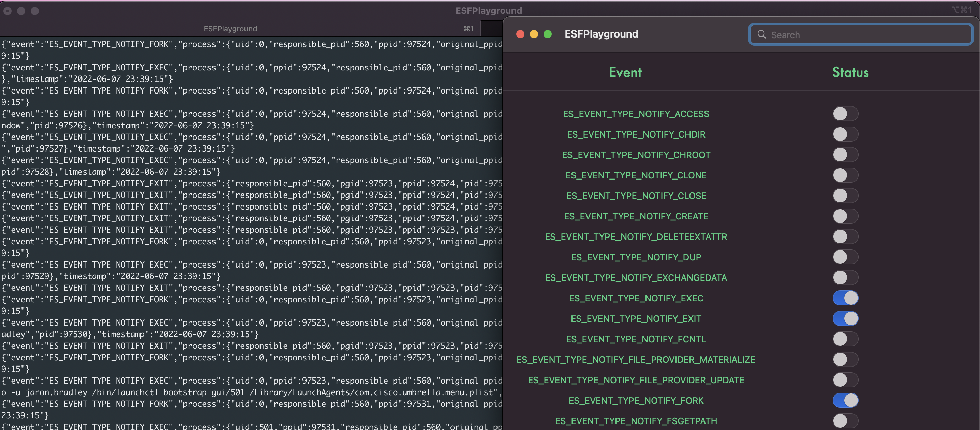The image size is (980, 430).
Task: Turn off the NOTIFY_EXIT switch
Action: pos(845,318)
